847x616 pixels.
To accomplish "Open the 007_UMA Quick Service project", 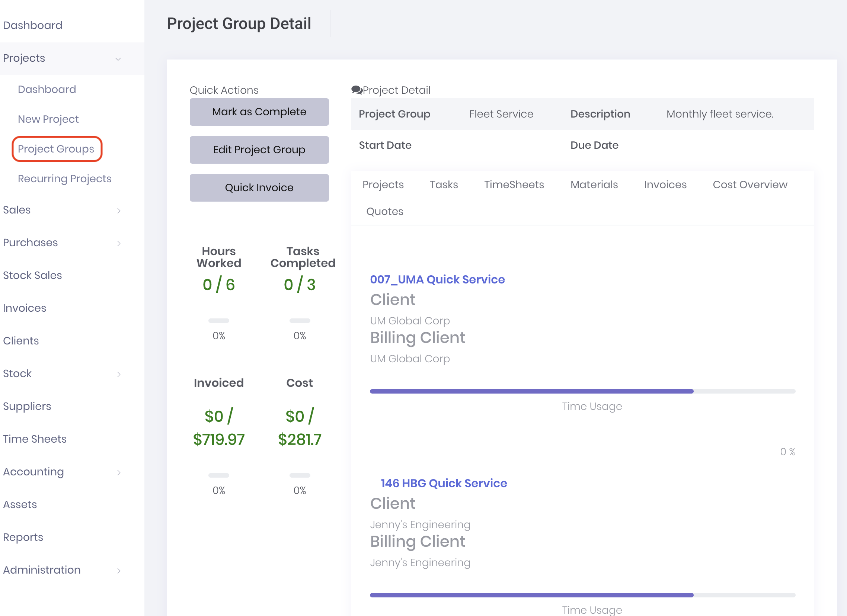I will click(437, 279).
